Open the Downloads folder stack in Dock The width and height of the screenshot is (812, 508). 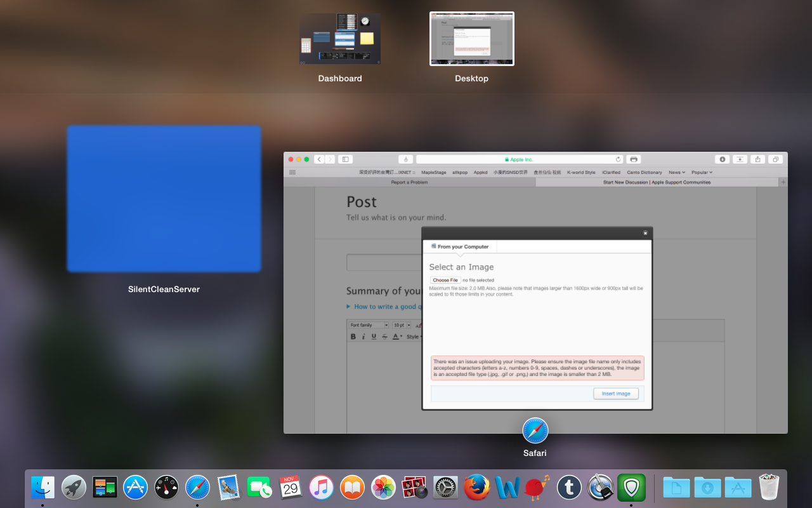707,488
